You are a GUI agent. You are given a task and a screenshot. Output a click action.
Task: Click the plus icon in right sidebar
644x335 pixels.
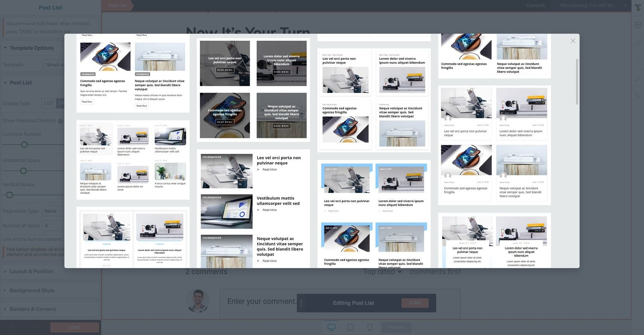pyautogui.click(x=637, y=25)
